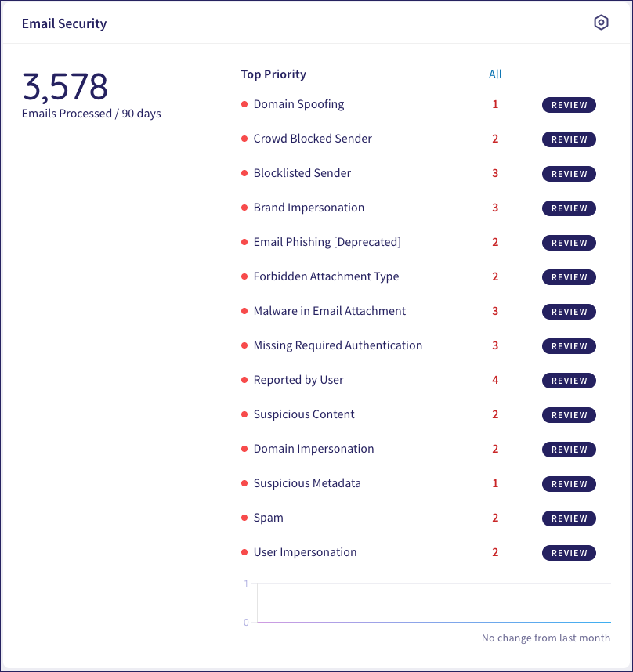Open the All priorities link
The image size is (633, 672).
coord(495,74)
